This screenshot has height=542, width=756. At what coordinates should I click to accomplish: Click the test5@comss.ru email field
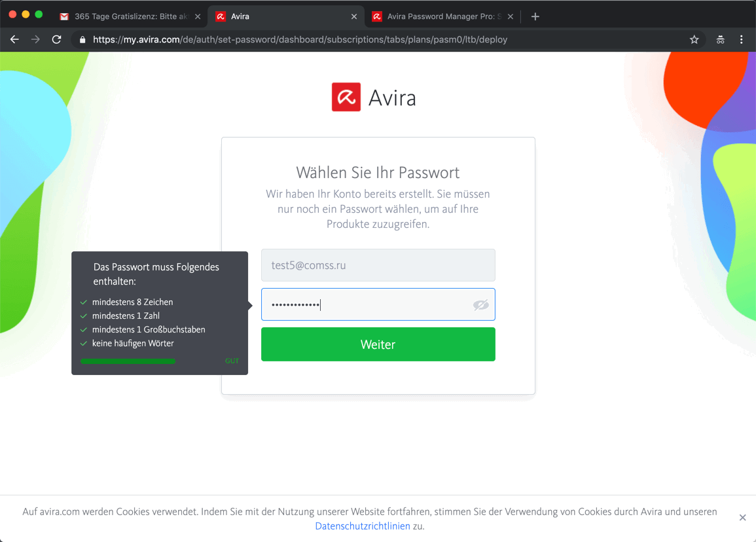378,265
